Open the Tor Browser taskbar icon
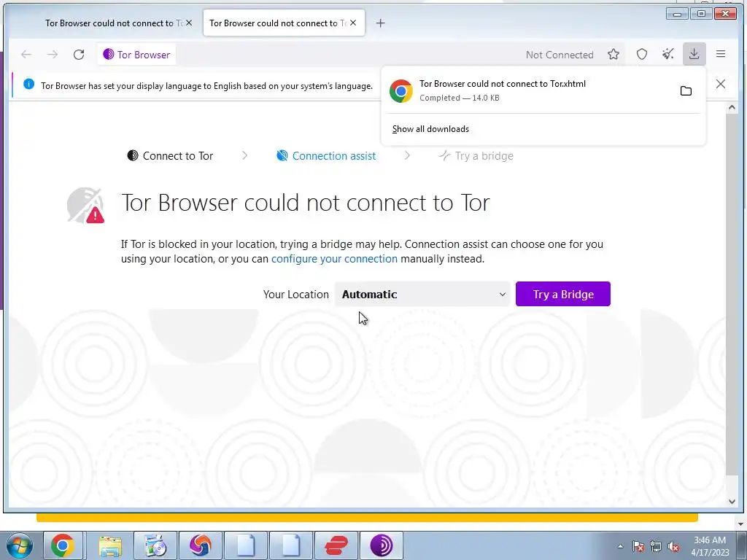747x560 pixels. point(381,545)
